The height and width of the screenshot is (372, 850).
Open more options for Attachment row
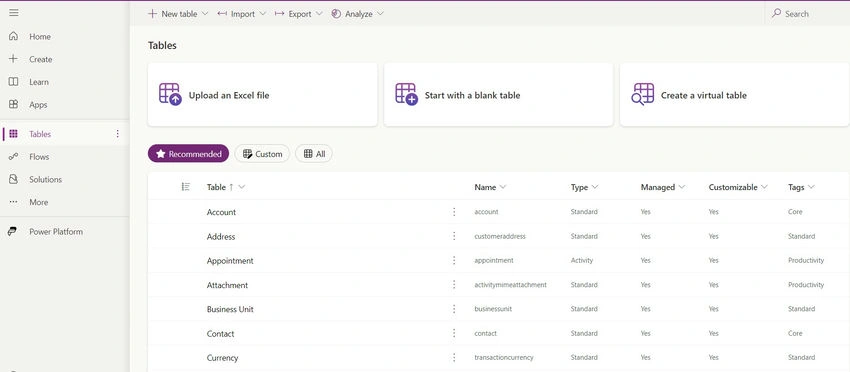click(454, 285)
